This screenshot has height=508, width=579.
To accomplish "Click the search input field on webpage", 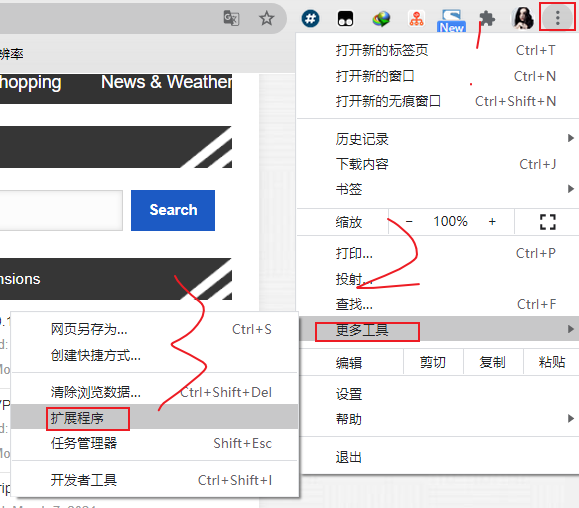I will point(61,210).
